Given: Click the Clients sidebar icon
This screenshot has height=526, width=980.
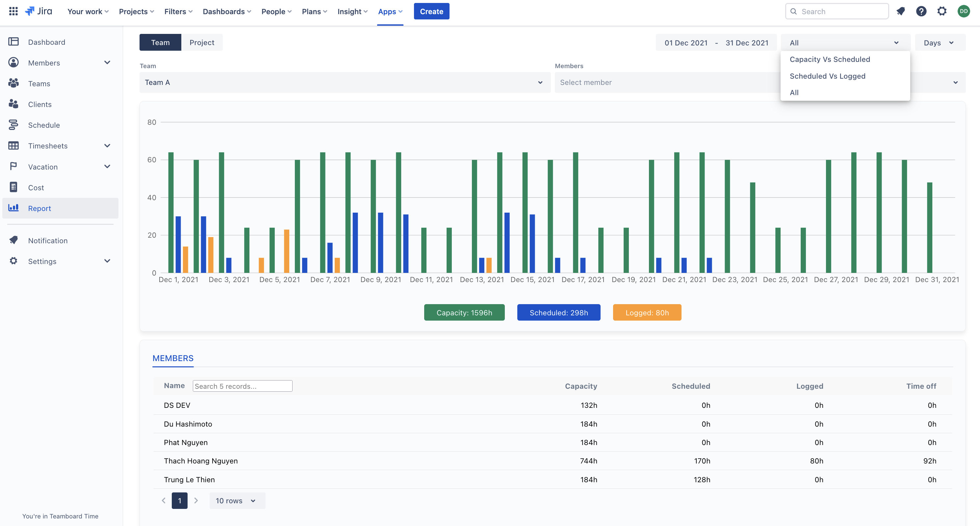Looking at the screenshot, I should [x=14, y=104].
